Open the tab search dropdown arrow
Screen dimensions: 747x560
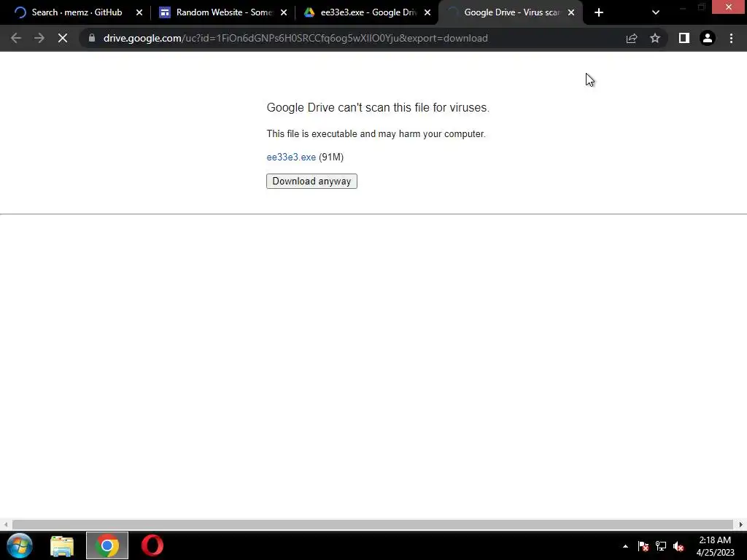coord(656,13)
